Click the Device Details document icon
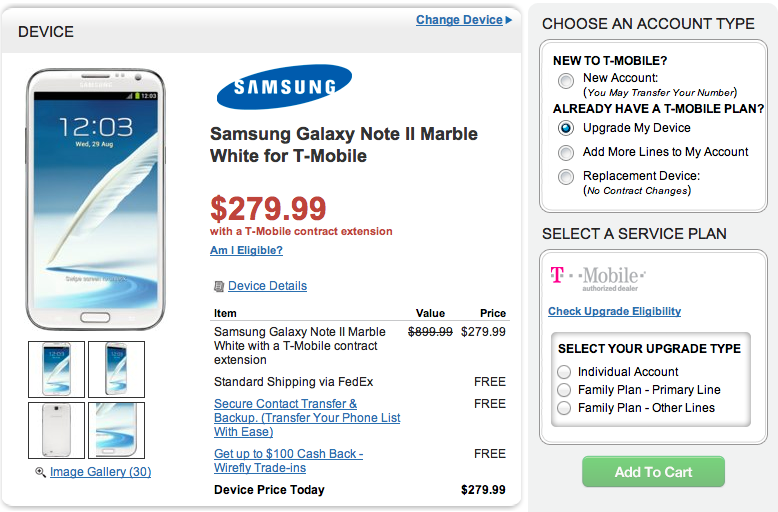Viewport: 778px width, 512px height. [x=219, y=286]
